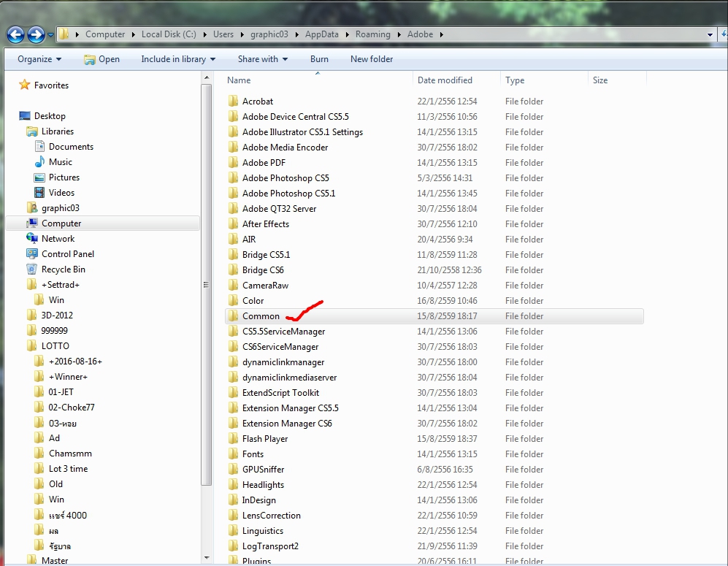
Task: Click Burn in the toolbar
Action: (319, 59)
